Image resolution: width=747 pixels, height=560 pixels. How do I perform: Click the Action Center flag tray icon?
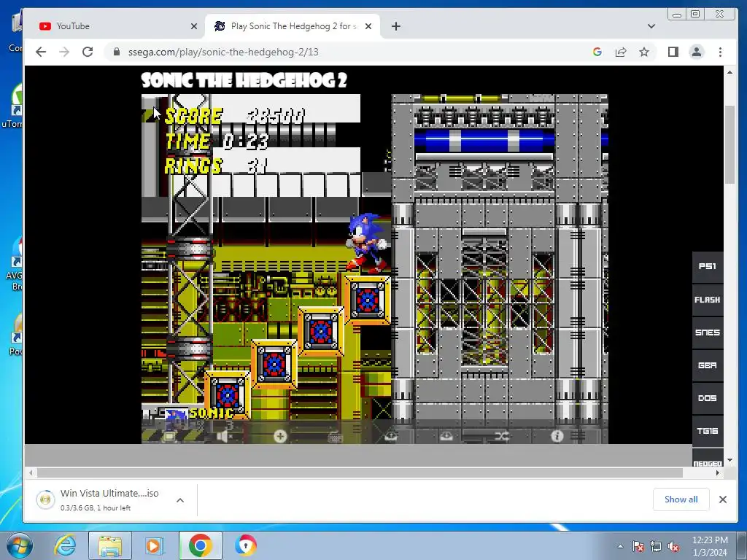coord(638,546)
